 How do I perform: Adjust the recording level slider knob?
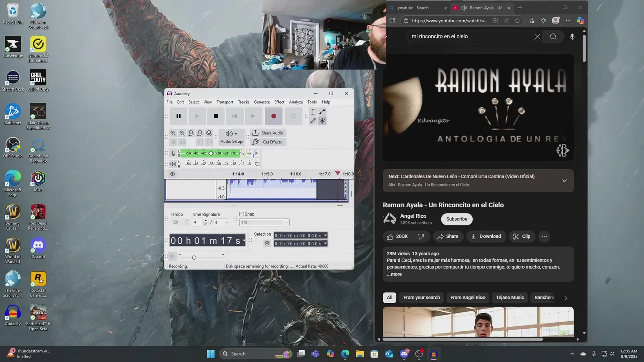tap(211, 153)
